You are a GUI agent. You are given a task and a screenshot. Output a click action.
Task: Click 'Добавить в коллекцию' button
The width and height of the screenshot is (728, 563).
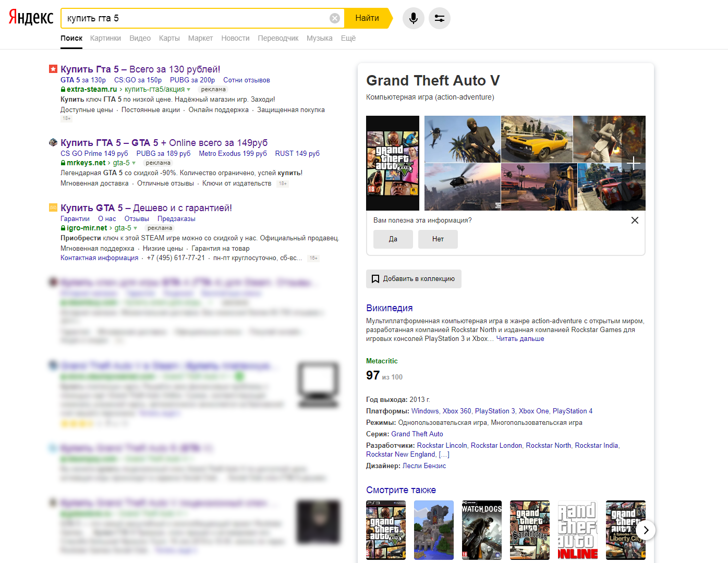tap(414, 279)
